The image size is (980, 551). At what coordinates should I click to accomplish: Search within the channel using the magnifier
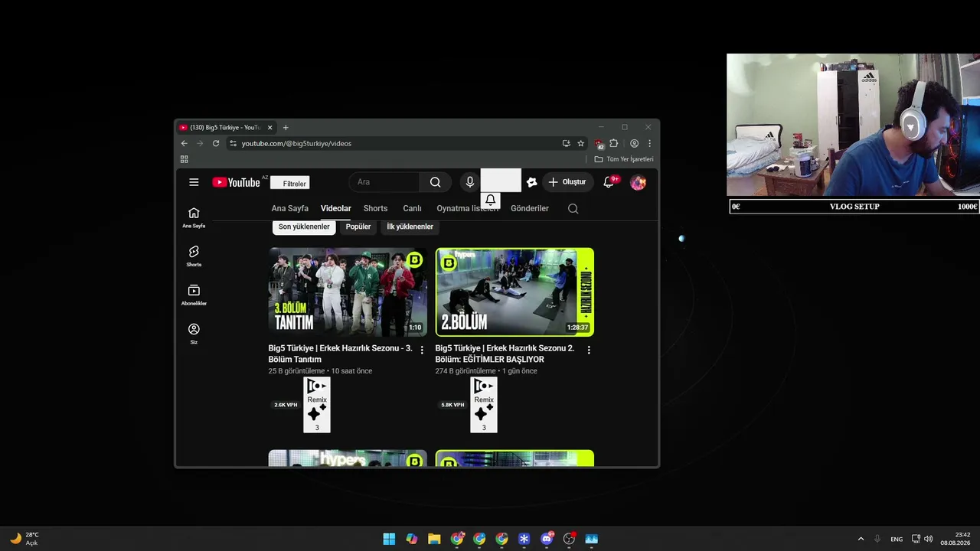pos(573,208)
